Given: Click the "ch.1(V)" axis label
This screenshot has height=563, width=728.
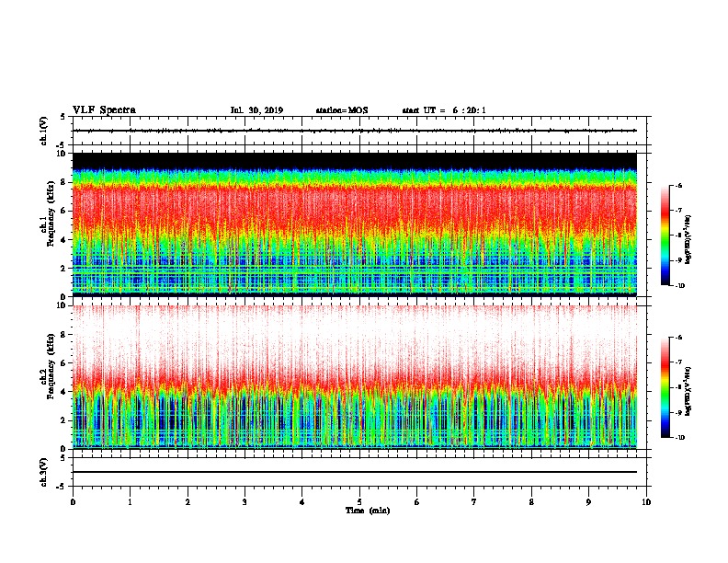Looking at the screenshot, I should (x=44, y=131).
